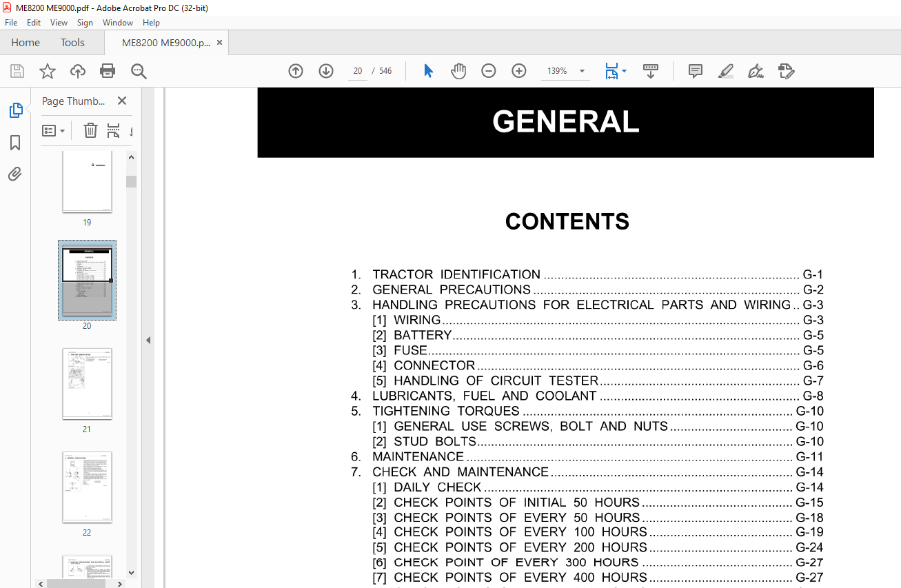901x588 pixels.
Task: Click the [2] BATTERY contents line
Action: click(x=598, y=335)
